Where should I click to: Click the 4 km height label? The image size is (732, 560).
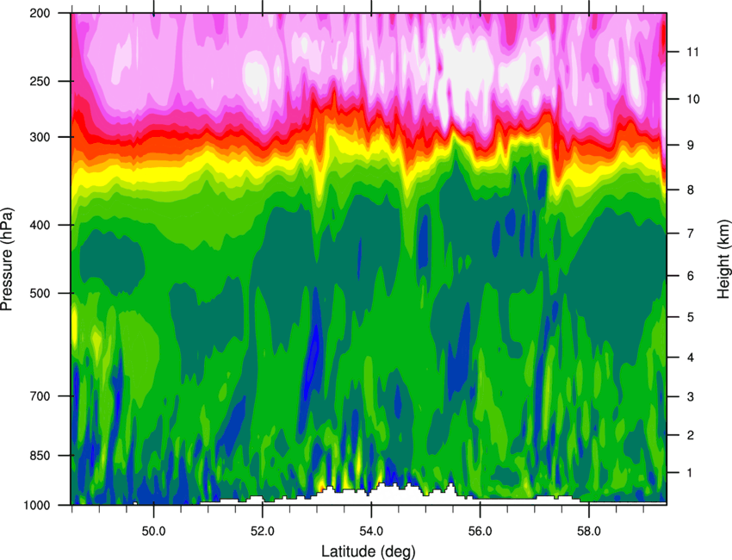pos(690,358)
